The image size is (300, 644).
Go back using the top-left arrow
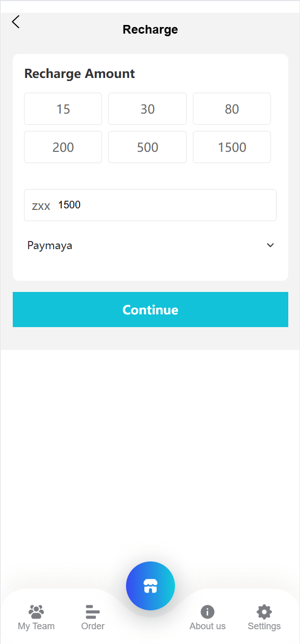pyautogui.click(x=16, y=22)
